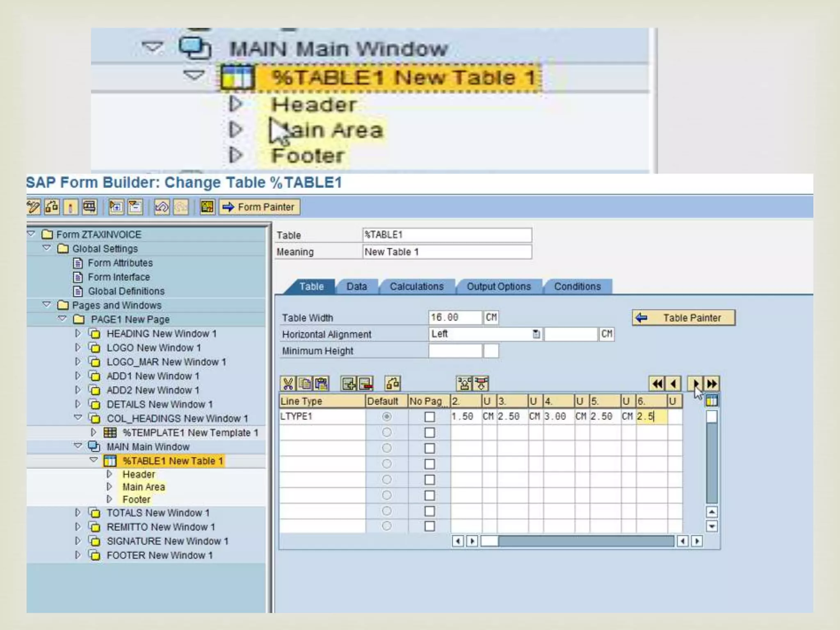Click the undo icon in top toolbar
The image size is (840, 630).
coord(161,207)
